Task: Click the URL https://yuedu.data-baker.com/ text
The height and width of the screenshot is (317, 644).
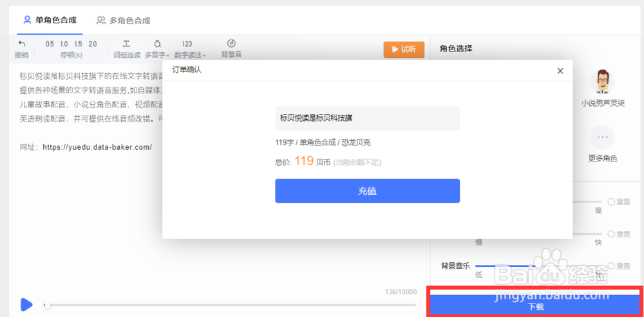Action: (x=97, y=147)
